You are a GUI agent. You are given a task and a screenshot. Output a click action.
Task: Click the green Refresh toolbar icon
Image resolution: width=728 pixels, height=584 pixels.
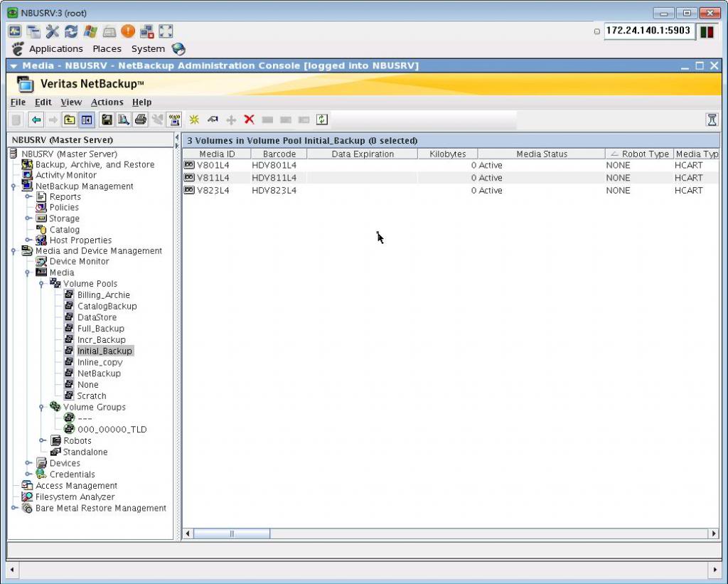coord(322,120)
